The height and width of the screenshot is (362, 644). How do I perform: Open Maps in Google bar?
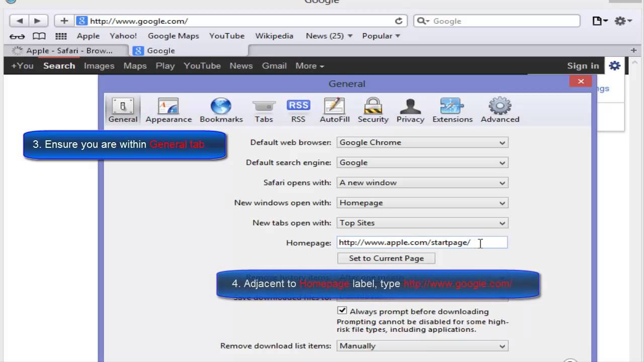click(135, 66)
